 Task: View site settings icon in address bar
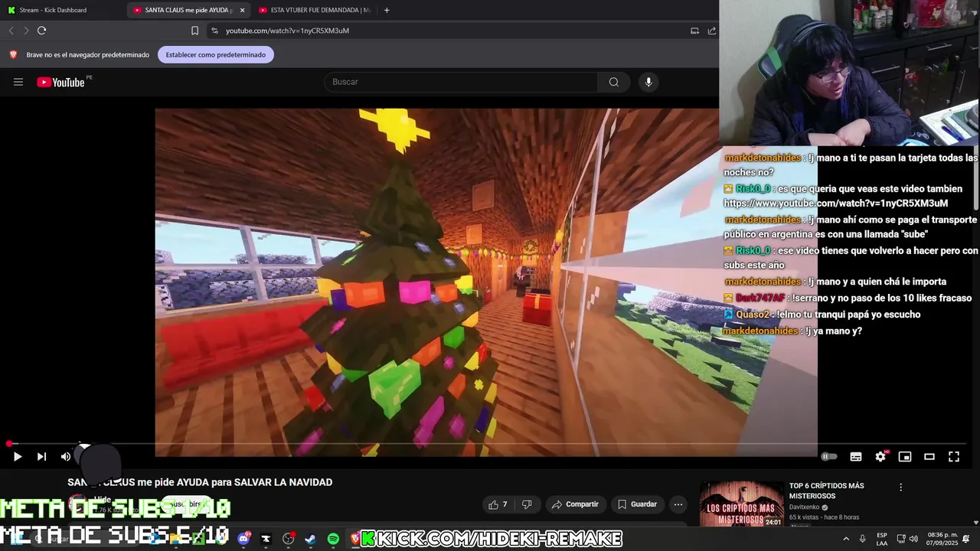[x=214, y=31]
